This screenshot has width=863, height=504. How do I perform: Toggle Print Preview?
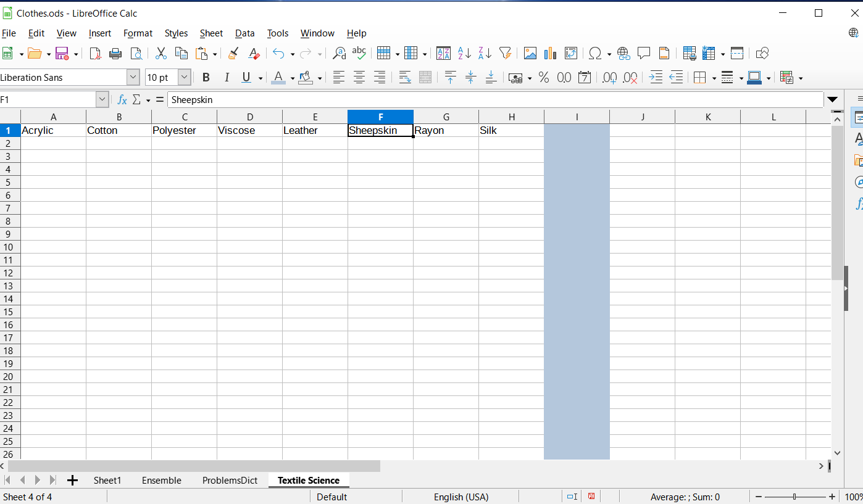(136, 54)
